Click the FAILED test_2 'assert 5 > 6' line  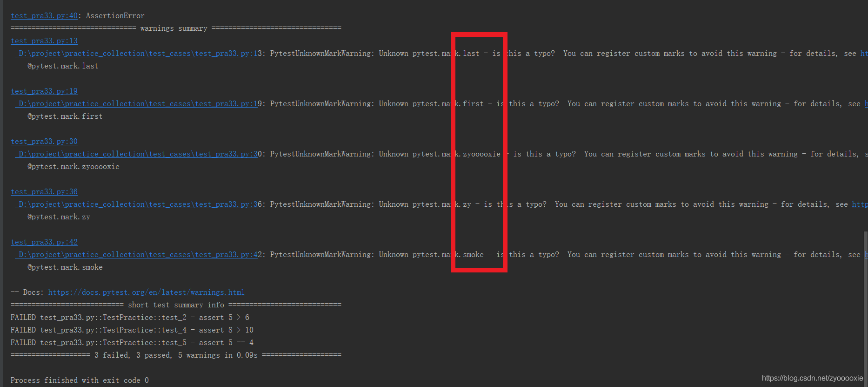coord(130,318)
